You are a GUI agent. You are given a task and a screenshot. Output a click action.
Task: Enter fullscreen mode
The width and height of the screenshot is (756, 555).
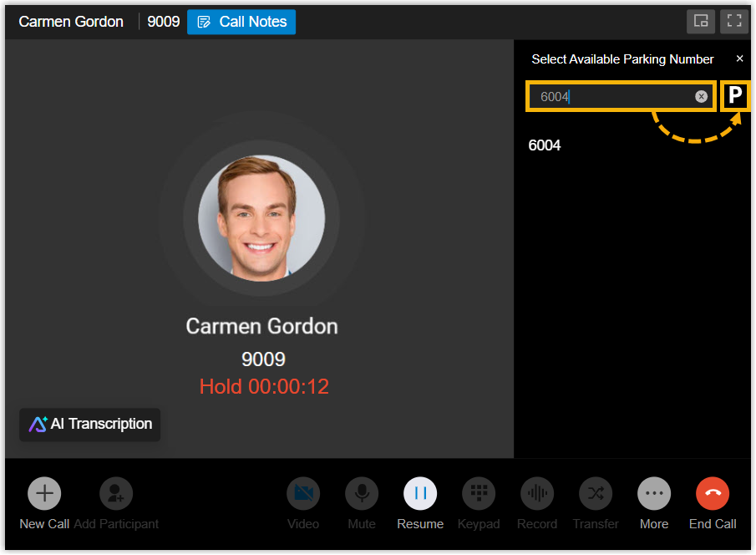[734, 22]
